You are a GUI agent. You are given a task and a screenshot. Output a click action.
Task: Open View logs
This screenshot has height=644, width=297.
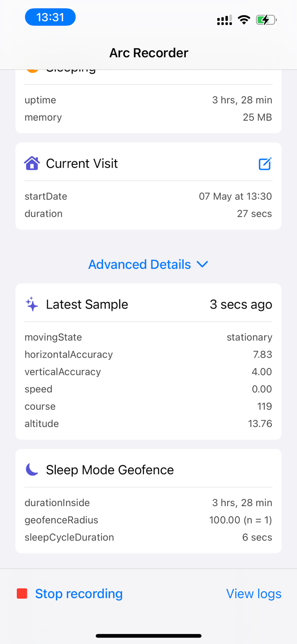[253, 594]
